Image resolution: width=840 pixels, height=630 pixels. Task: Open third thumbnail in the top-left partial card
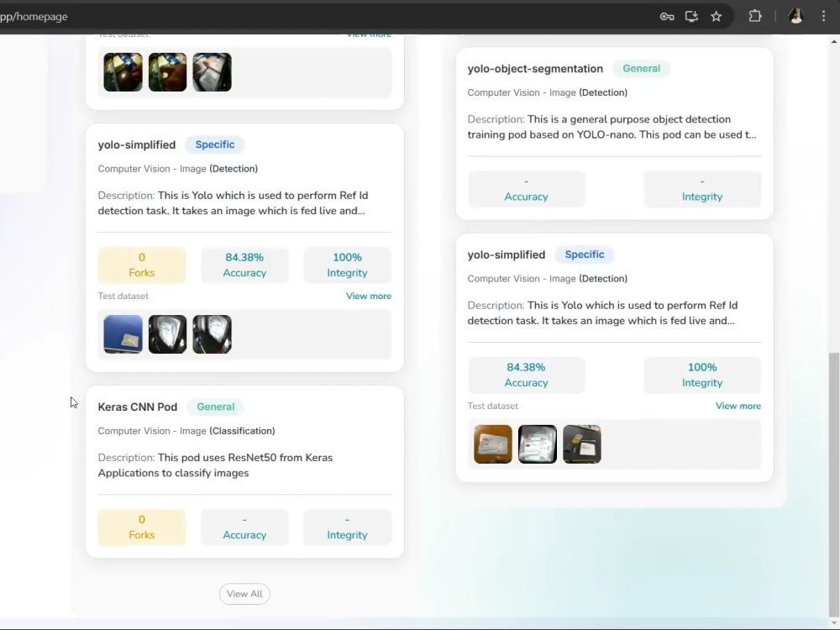[213, 71]
